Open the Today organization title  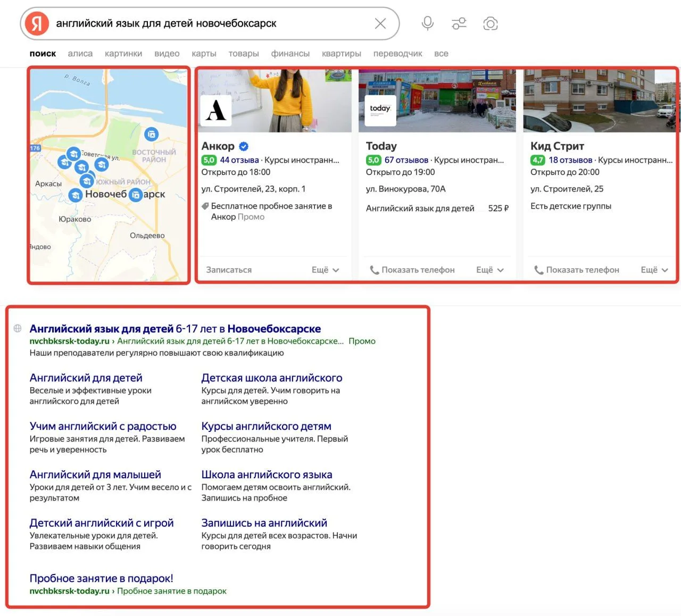click(381, 146)
